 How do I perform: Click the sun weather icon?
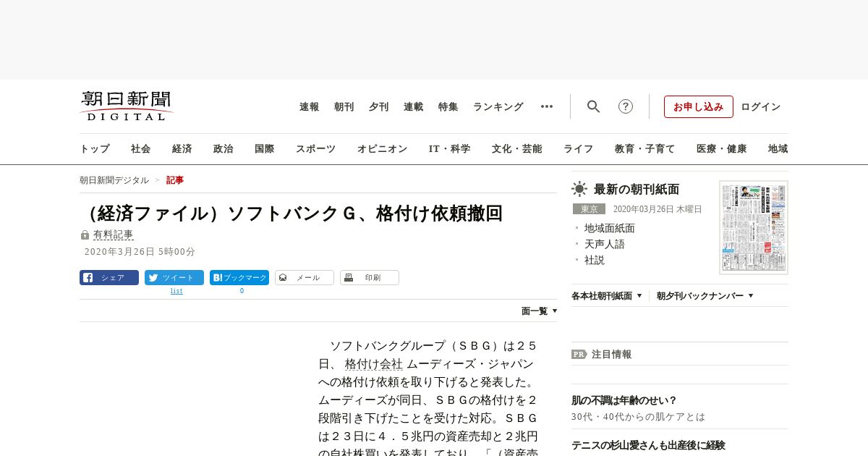[x=579, y=189]
